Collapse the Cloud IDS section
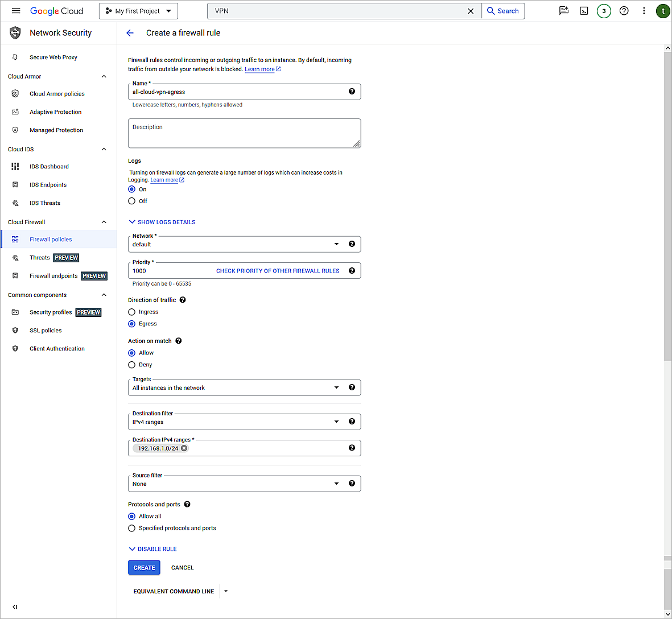 [104, 149]
